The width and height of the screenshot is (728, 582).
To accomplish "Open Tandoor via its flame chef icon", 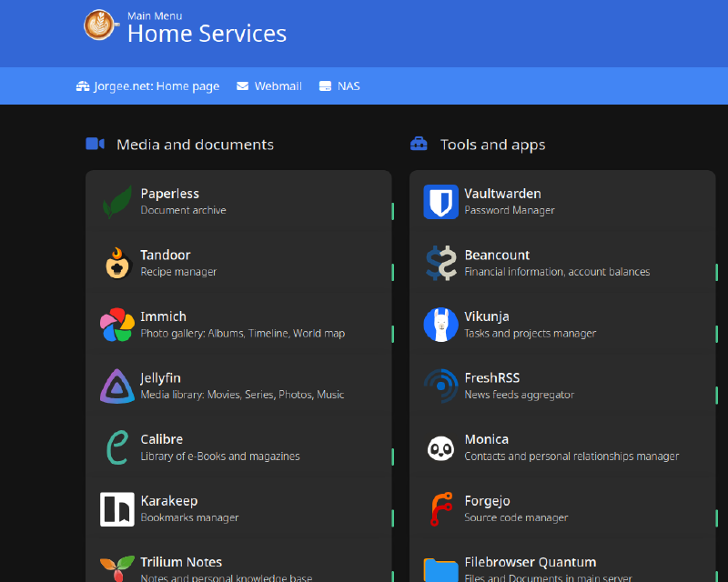I will coord(117,264).
